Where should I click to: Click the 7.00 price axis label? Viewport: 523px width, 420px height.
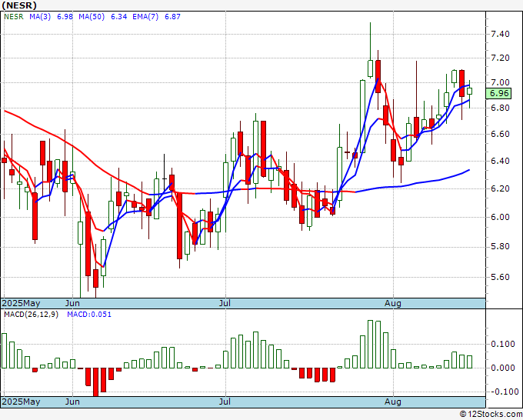tap(500, 82)
